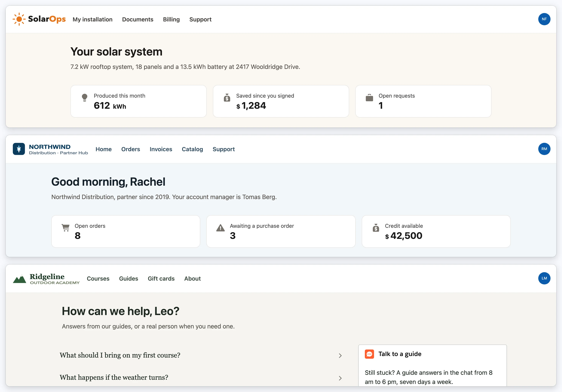Click the Open orders count of 8
The image size is (562, 392).
(78, 236)
